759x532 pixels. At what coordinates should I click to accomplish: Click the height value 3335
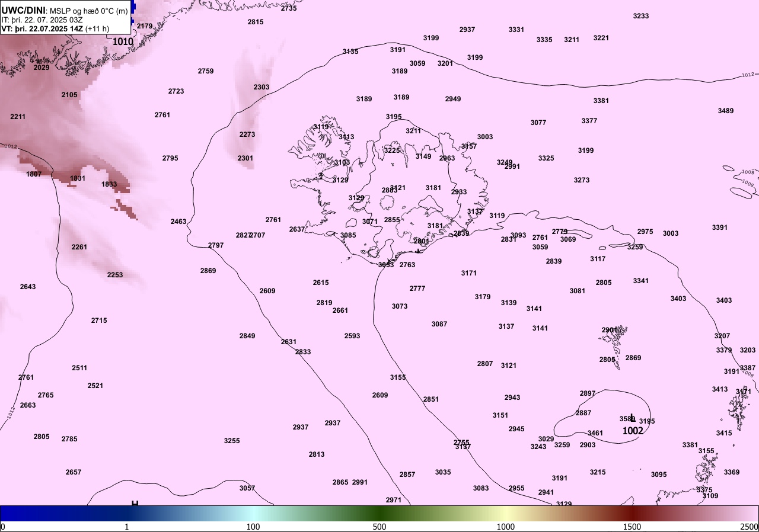544,40
